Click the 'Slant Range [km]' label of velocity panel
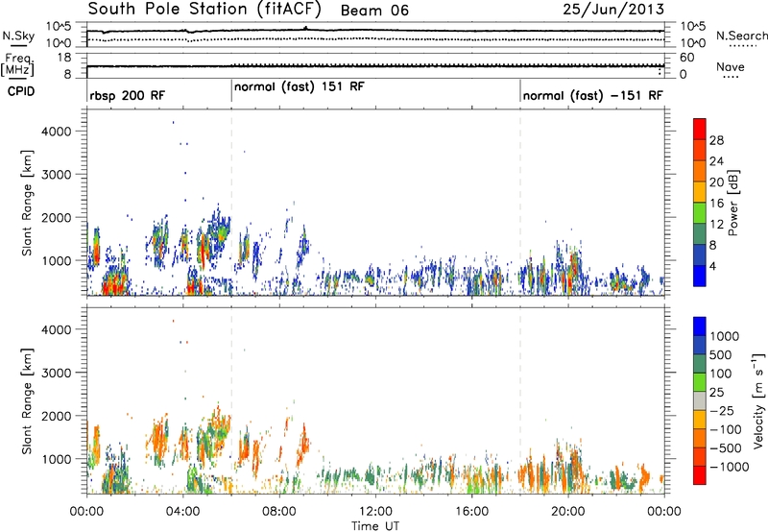Viewport: 768px width, 532px height. click(x=27, y=400)
